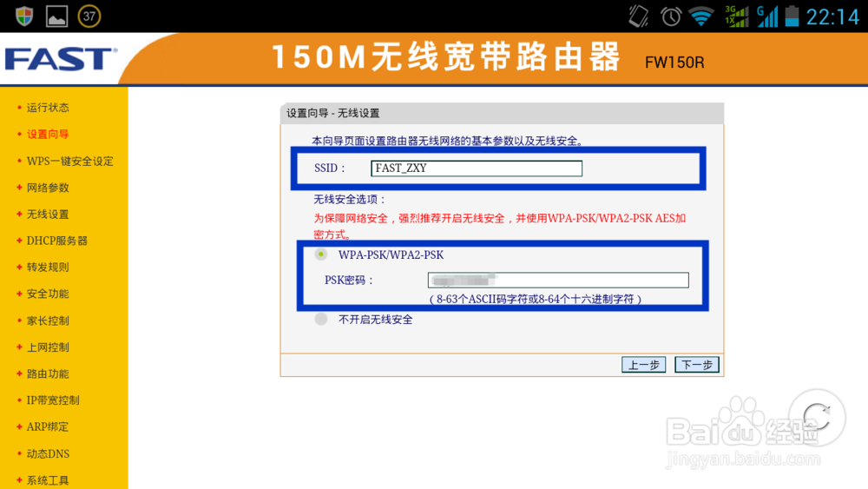Select the WPA-PSK/WPA2-PSK radio button

click(321, 254)
